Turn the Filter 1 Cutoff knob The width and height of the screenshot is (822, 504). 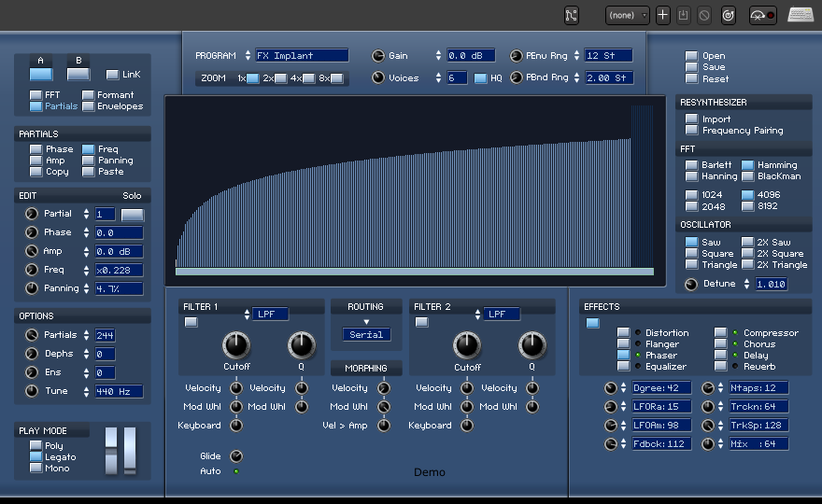pos(236,346)
